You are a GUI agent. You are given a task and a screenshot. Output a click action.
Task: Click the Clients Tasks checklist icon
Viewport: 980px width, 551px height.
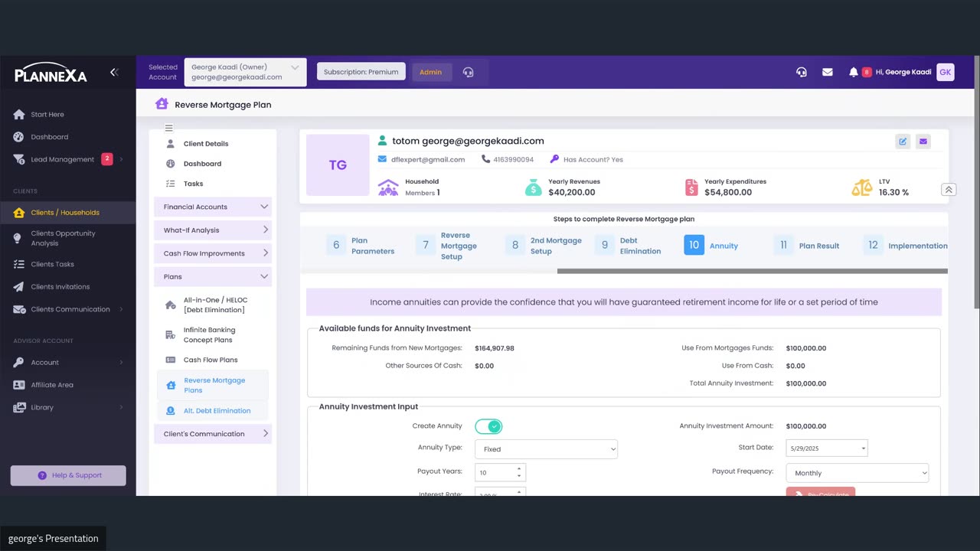(19, 264)
